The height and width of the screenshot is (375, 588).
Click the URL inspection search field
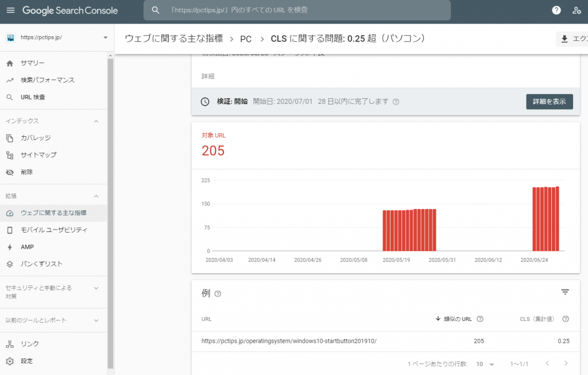coord(297,10)
